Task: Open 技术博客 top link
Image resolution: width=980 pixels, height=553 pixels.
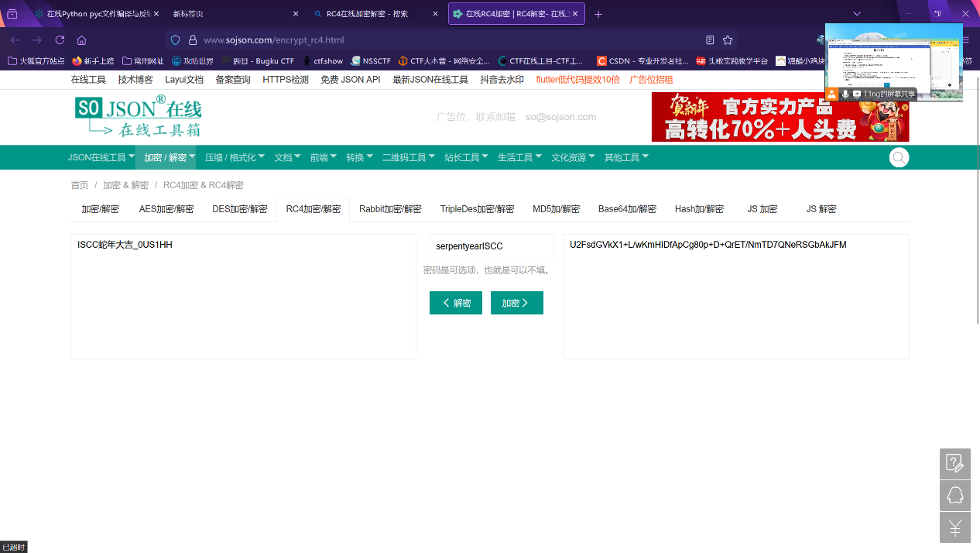Action: tap(135, 80)
